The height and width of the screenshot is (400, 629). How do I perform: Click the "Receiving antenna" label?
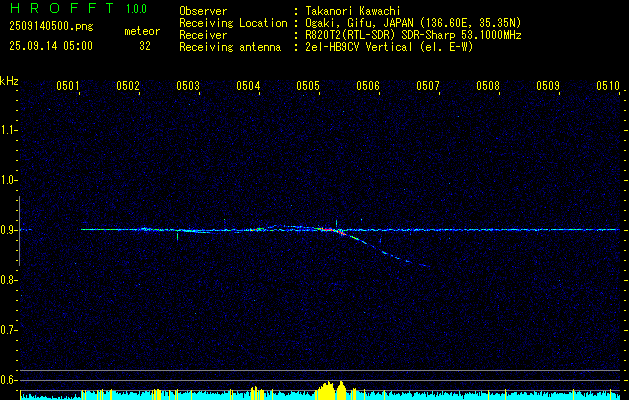[230, 47]
